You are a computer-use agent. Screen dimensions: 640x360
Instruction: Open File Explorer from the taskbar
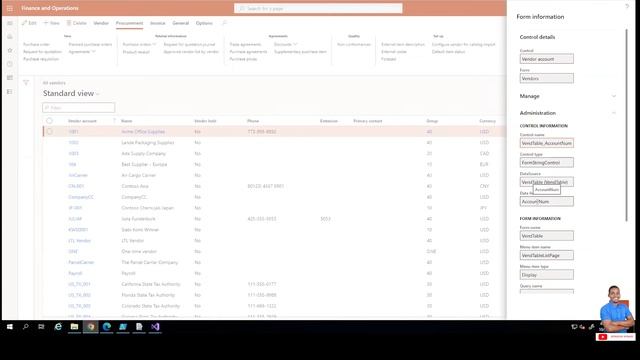(74, 327)
